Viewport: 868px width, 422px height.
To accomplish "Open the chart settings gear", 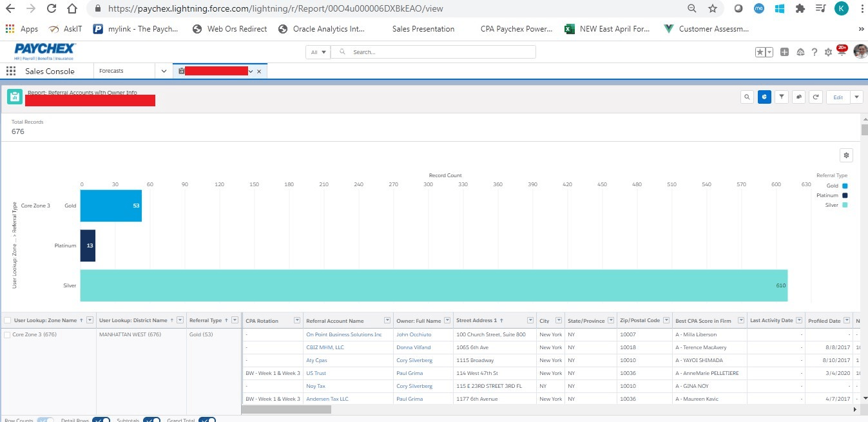I will (847, 155).
